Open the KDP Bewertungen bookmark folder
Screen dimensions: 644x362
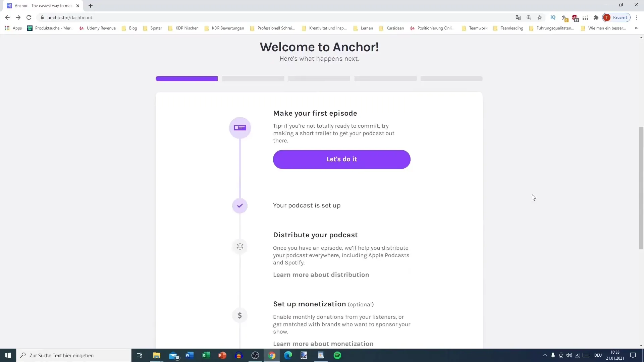224,28
